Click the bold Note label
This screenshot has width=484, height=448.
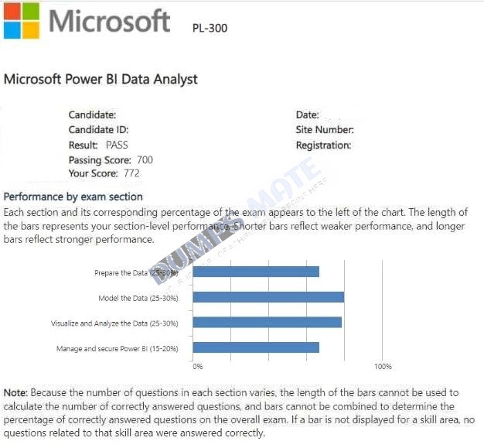(15, 393)
